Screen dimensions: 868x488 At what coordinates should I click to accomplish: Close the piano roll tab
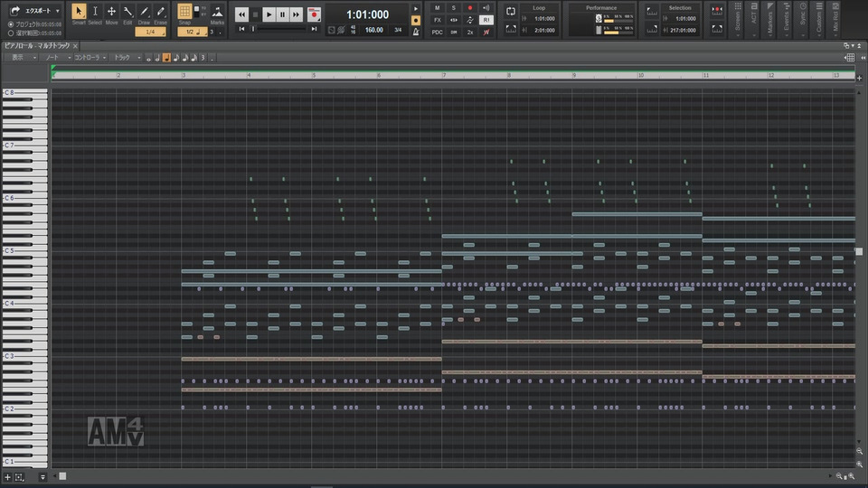tap(75, 46)
